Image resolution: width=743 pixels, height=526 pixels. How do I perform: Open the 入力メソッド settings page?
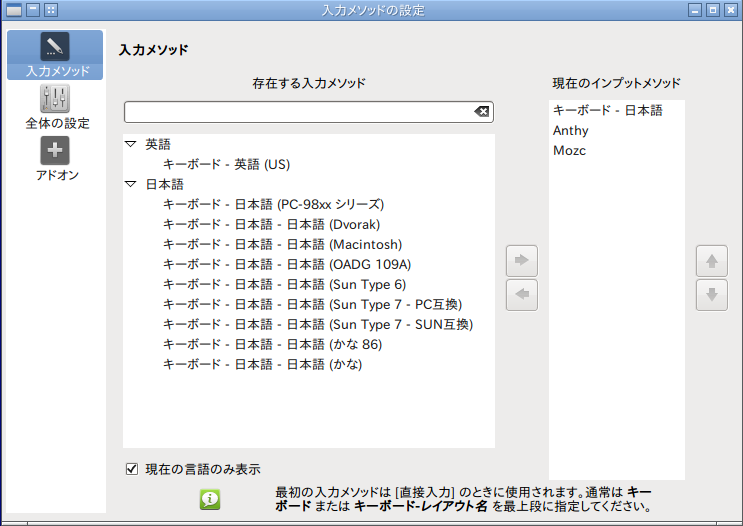coord(55,55)
